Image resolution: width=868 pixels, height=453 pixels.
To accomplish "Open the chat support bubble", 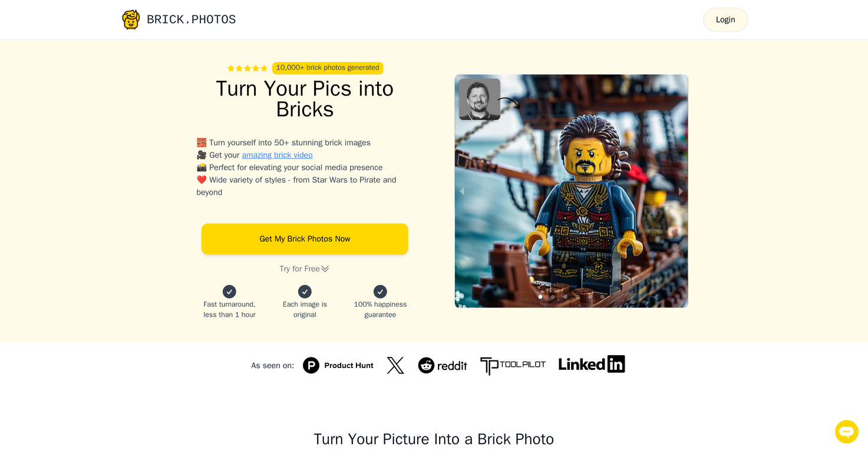I will pyautogui.click(x=846, y=432).
